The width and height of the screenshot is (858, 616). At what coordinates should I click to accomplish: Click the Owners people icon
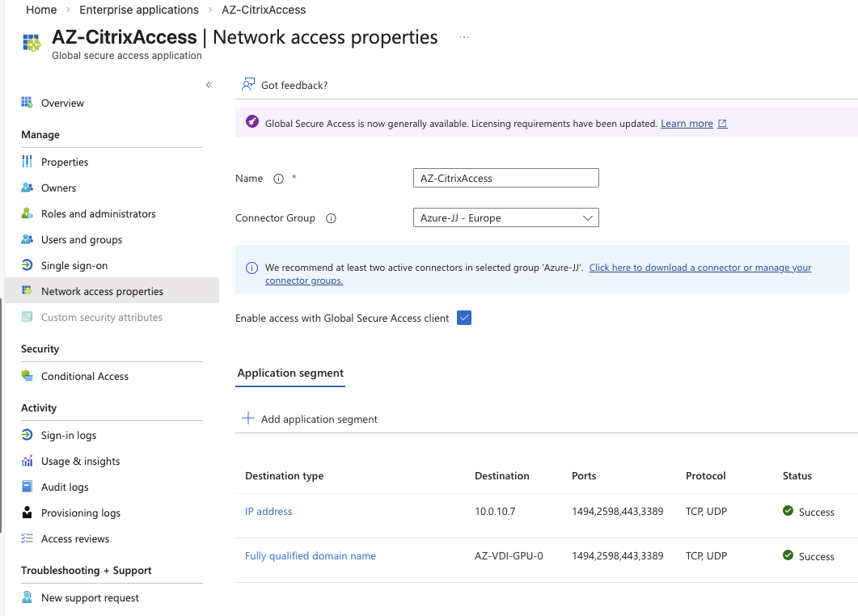click(x=27, y=188)
